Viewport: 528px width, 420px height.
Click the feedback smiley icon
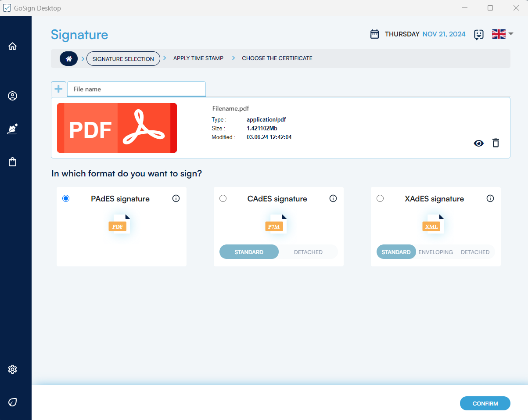478,35
